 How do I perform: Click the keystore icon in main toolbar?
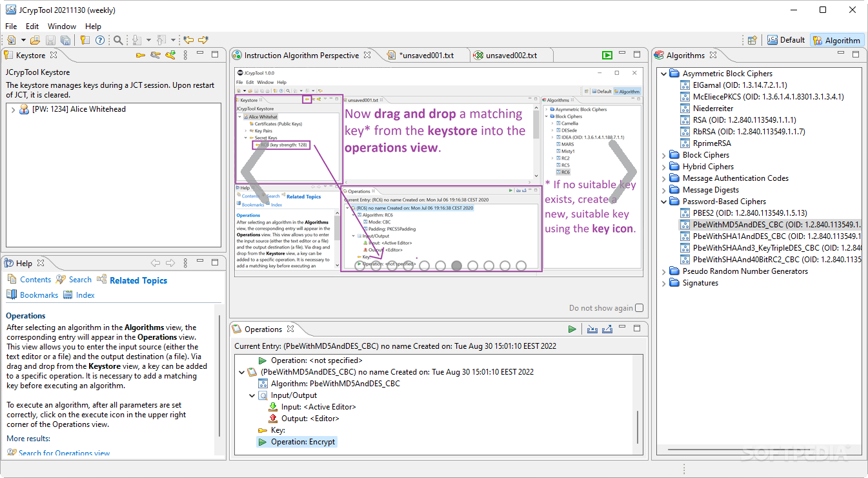85,40
